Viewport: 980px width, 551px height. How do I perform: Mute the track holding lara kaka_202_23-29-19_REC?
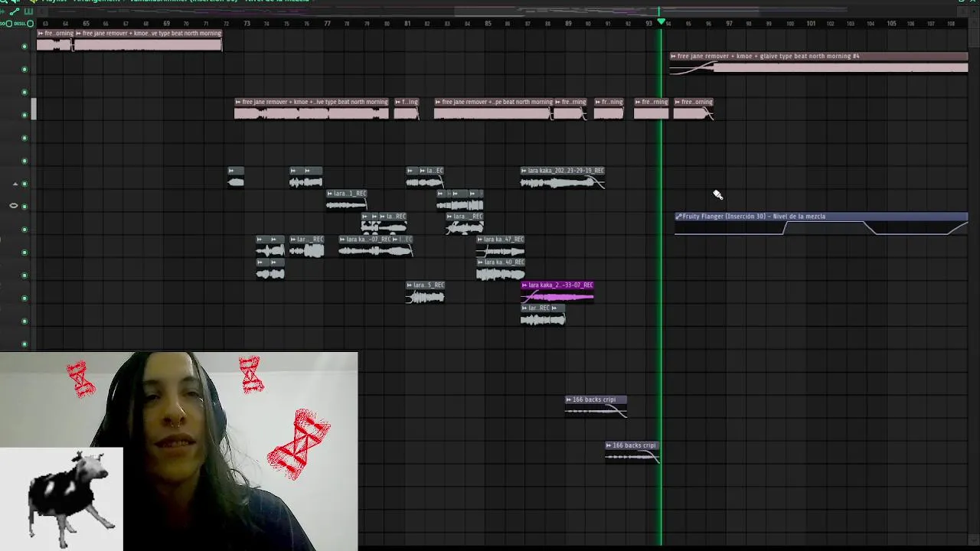(x=24, y=184)
